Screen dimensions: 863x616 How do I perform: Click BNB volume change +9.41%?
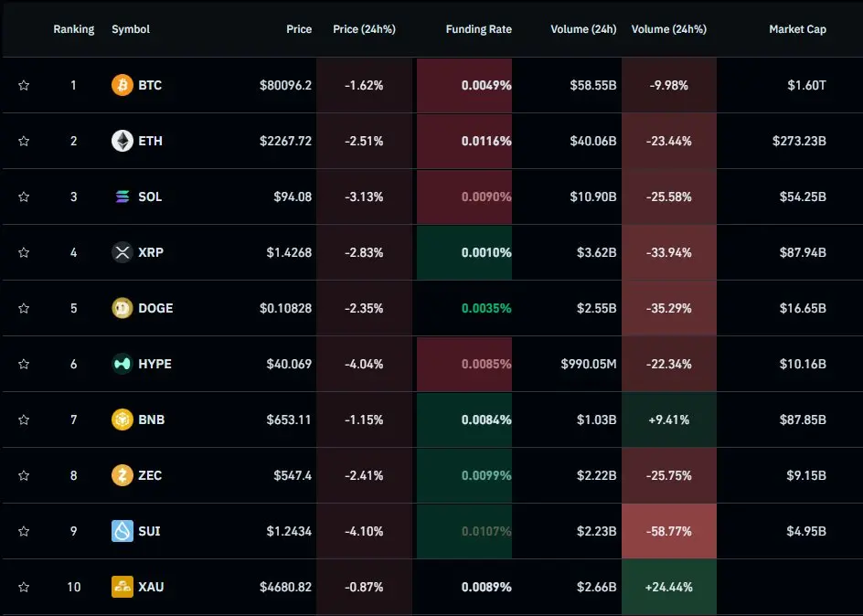pos(668,420)
